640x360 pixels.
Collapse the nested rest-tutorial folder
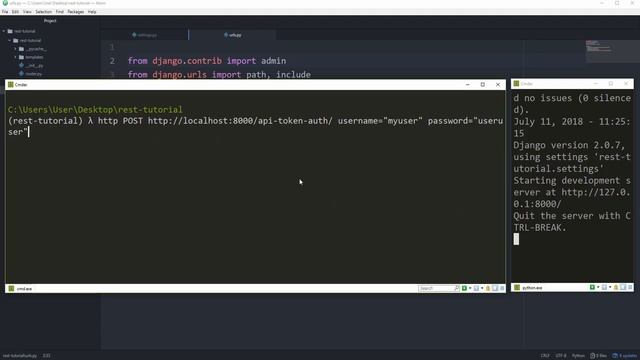[x=10, y=40]
